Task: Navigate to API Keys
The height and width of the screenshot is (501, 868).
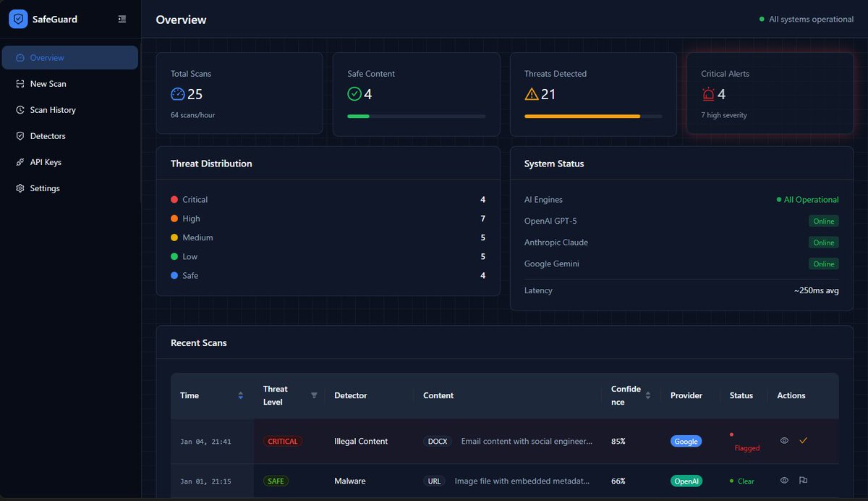Action: click(70, 162)
